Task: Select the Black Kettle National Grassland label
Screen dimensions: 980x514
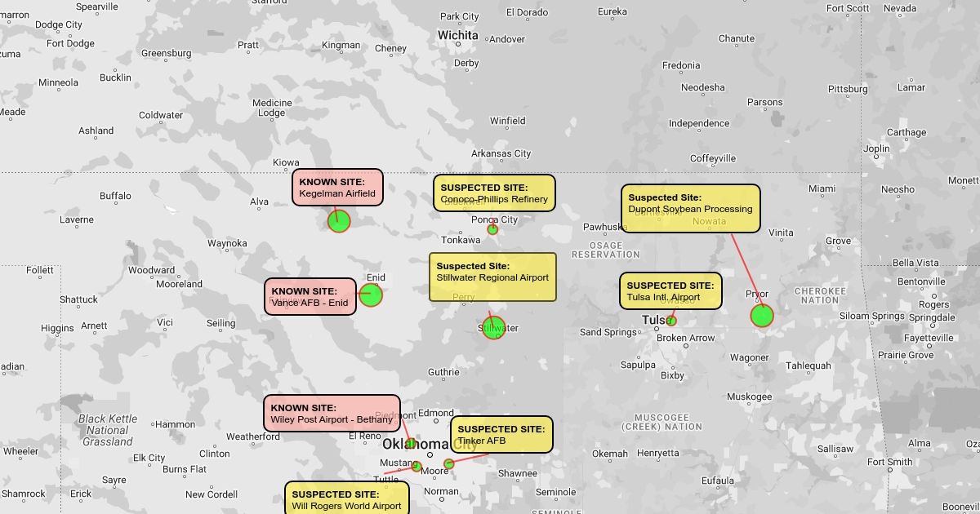Action: pyautogui.click(x=107, y=430)
